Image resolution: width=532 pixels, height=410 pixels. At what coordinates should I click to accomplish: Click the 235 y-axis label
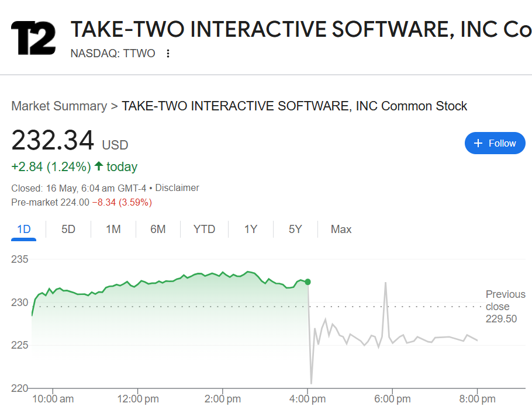click(20, 259)
